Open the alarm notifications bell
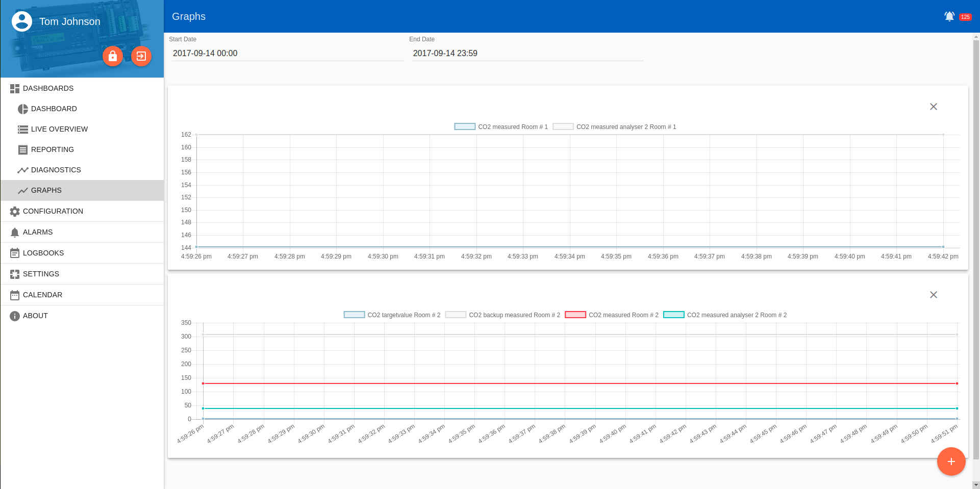Viewport: 980px width, 489px height. tap(949, 16)
